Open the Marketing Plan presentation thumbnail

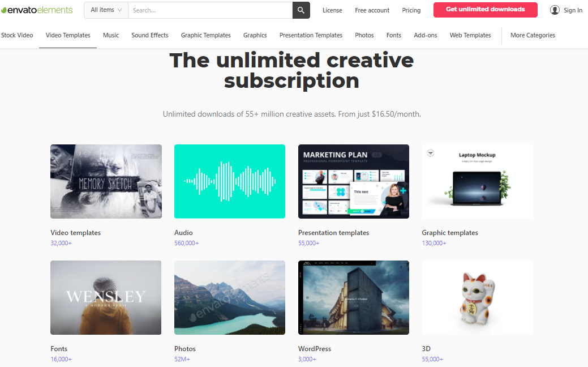(x=354, y=181)
